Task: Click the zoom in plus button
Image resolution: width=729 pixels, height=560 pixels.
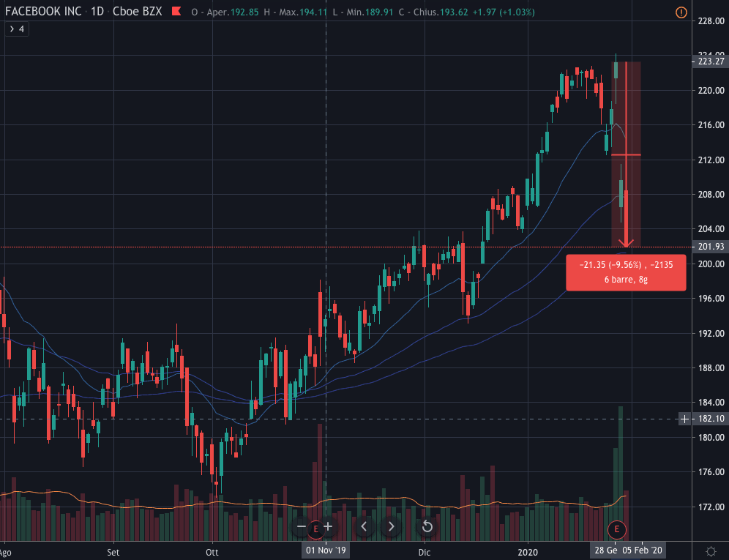Action: coord(328,526)
